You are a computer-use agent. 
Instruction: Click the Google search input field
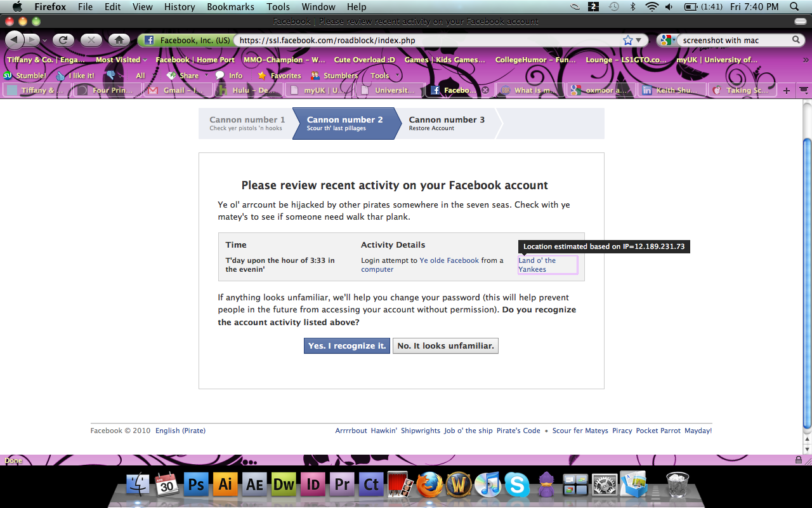pos(733,40)
